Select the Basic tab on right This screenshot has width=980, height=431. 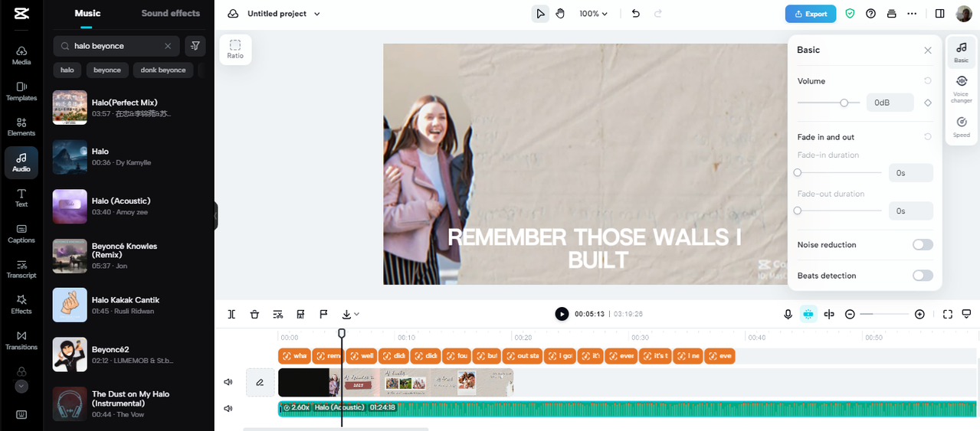(961, 52)
